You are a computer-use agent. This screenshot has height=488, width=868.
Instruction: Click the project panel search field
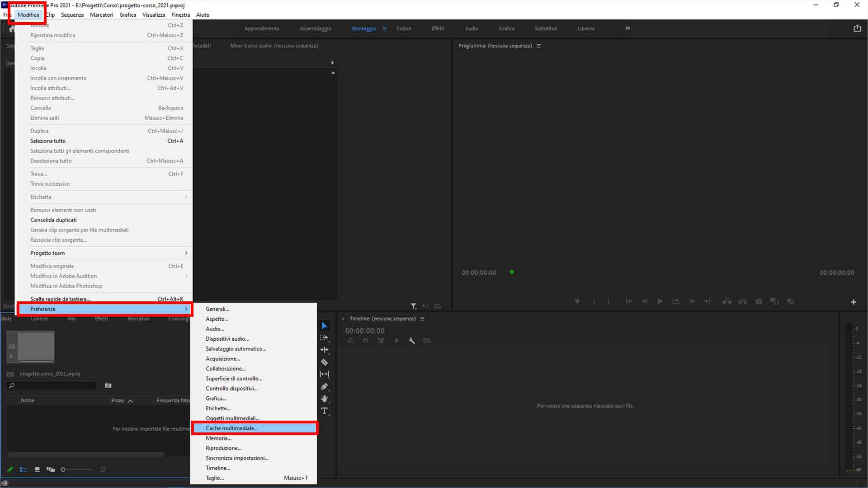tap(52, 385)
